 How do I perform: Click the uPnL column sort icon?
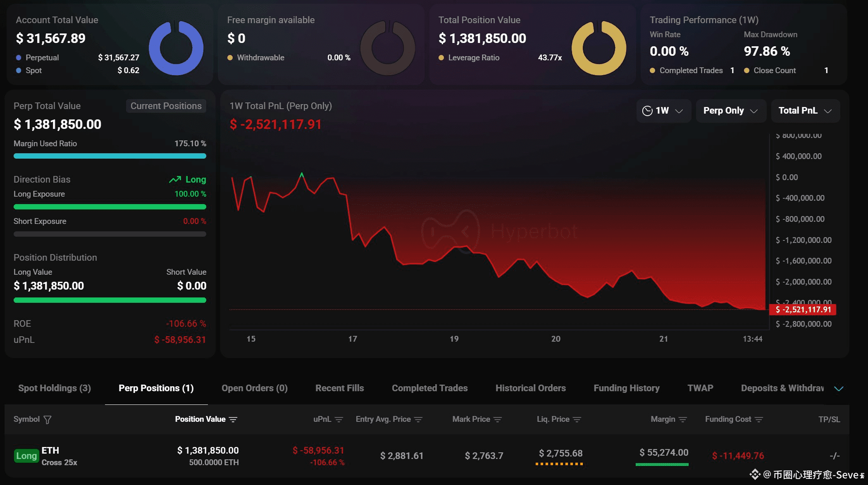click(x=339, y=420)
